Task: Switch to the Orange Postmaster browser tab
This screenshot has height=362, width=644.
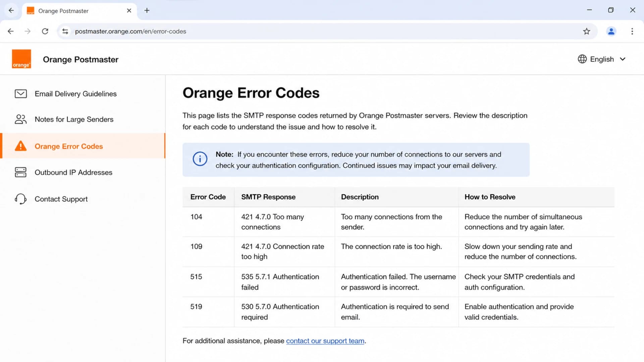Action: click(x=79, y=11)
